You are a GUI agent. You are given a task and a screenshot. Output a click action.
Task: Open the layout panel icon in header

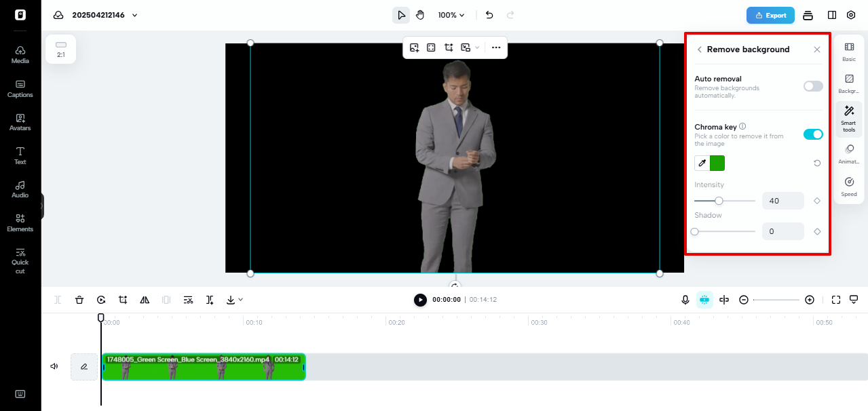coord(832,15)
